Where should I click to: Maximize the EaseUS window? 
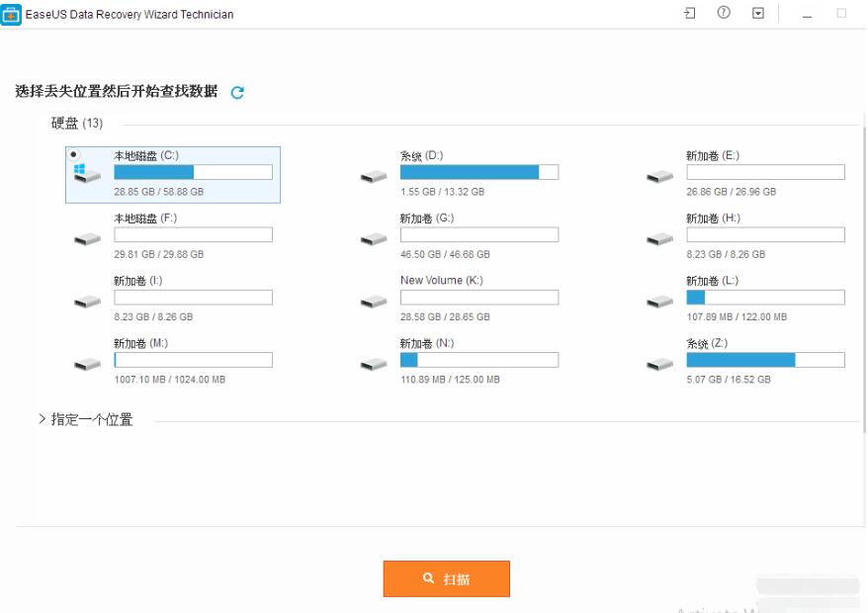841,13
